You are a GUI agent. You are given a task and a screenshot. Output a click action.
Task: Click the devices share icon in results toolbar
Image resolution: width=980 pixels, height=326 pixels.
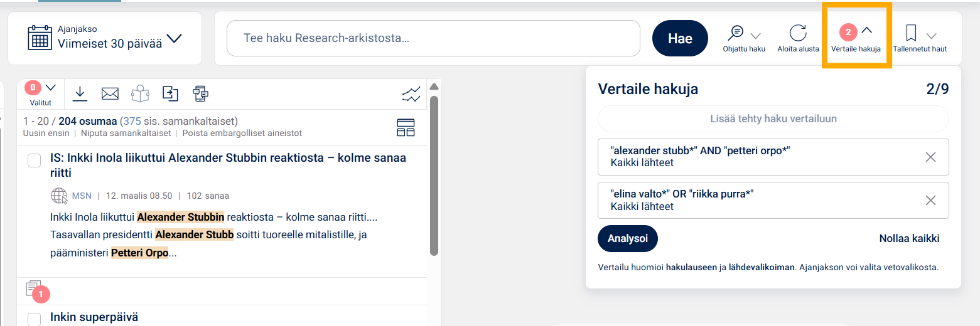(200, 94)
